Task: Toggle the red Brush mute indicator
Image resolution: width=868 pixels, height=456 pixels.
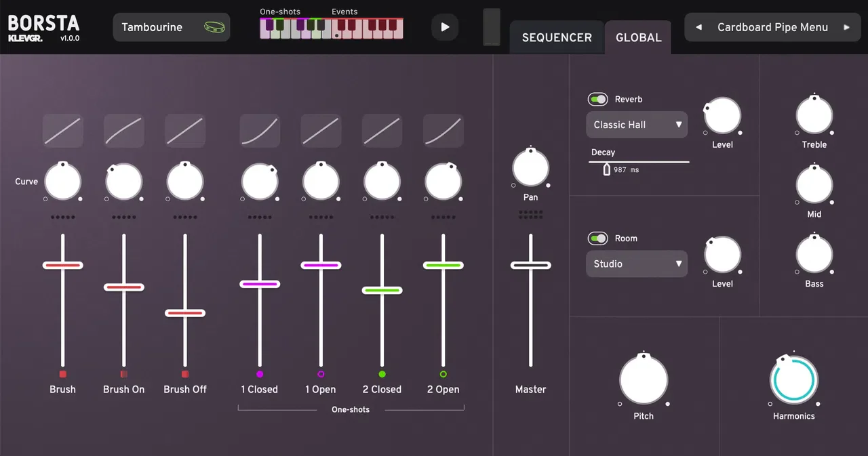Action: click(63, 374)
